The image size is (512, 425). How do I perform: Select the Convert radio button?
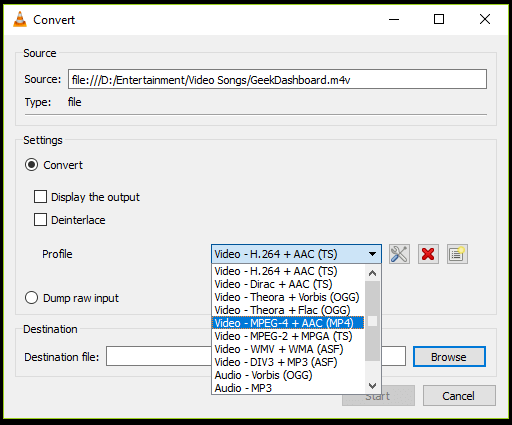[31, 165]
